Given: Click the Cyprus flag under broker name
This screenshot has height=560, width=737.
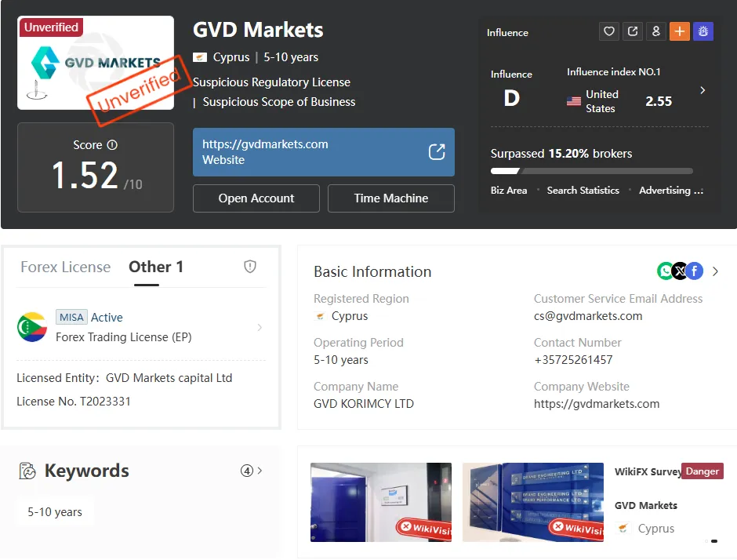Looking at the screenshot, I should tap(200, 57).
